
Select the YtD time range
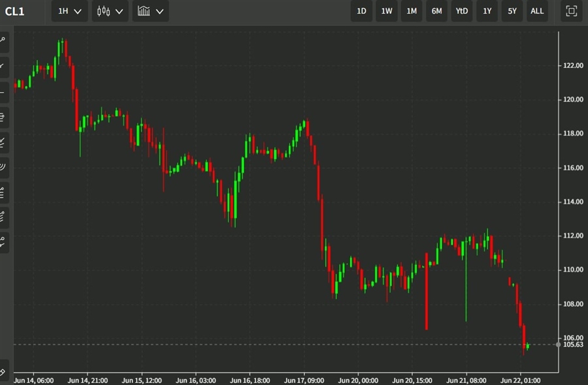click(x=462, y=11)
